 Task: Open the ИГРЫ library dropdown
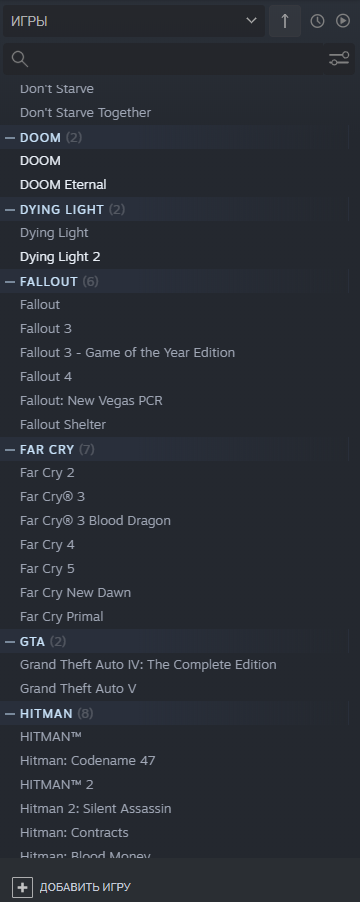point(134,21)
